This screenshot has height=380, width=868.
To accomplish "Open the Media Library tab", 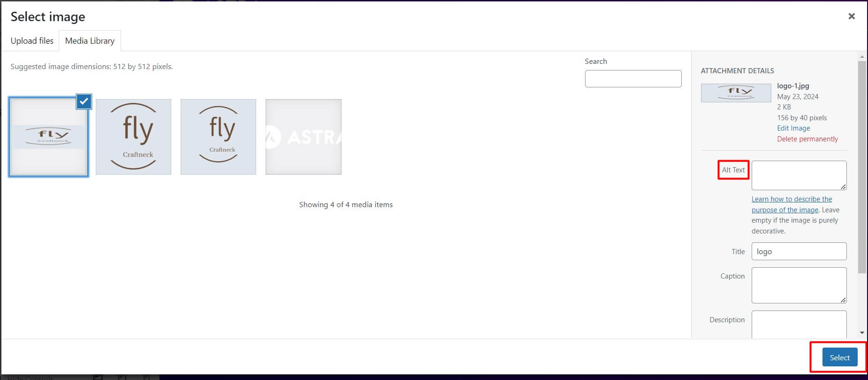I will point(90,41).
